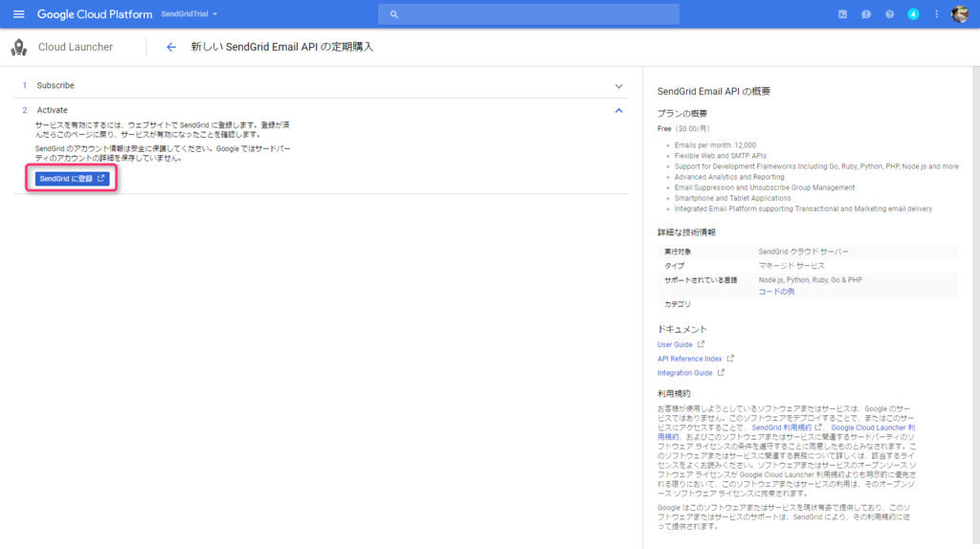Click the カテゴリ row label
The width and height of the screenshot is (980, 549).
tap(678, 304)
